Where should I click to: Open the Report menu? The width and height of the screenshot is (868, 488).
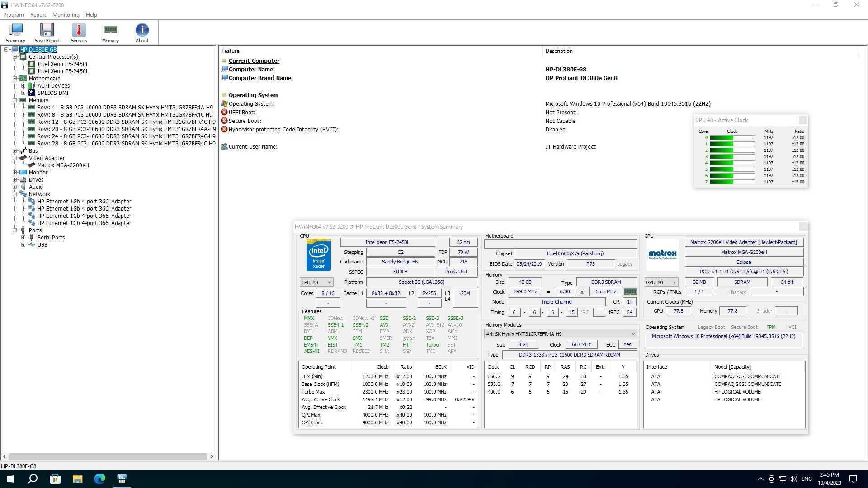click(38, 15)
